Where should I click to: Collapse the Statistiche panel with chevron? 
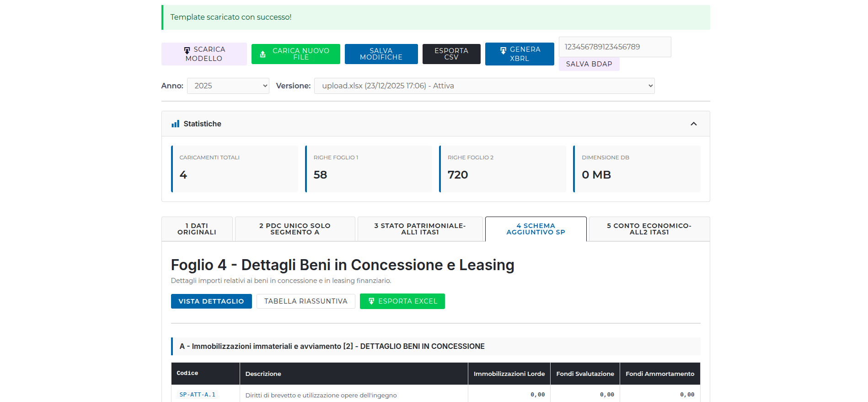click(693, 124)
